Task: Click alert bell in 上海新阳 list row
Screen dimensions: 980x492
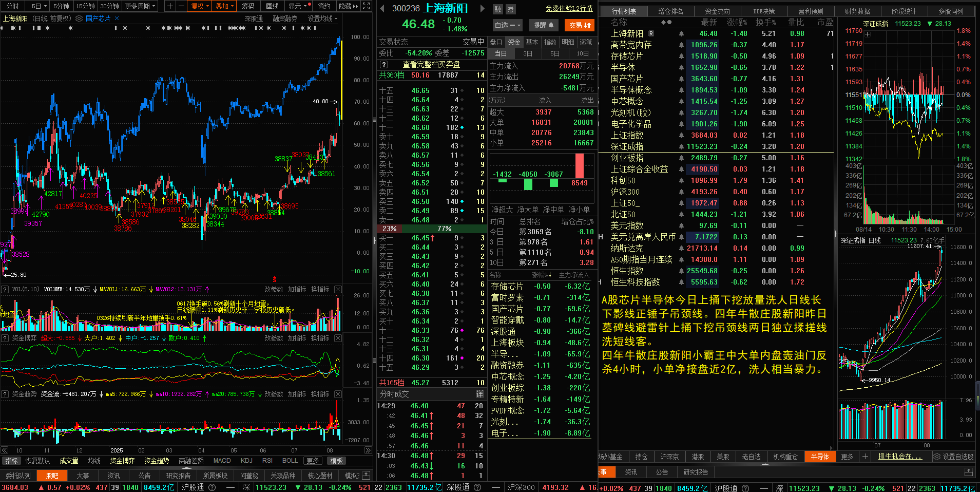Action: pos(681,34)
